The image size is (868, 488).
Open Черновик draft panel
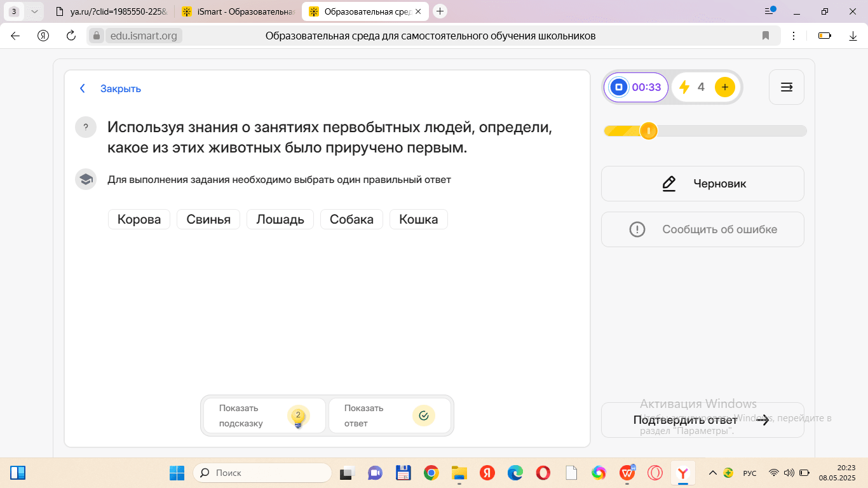pyautogui.click(x=703, y=184)
